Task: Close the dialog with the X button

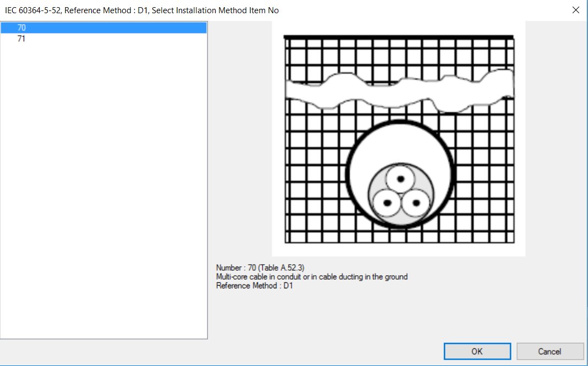Action: tap(575, 10)
